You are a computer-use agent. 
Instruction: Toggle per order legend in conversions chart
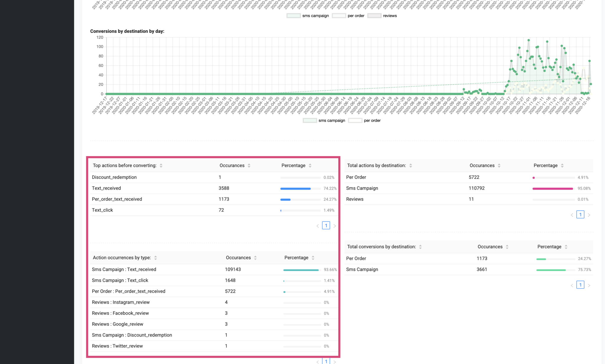pos(365,120)
